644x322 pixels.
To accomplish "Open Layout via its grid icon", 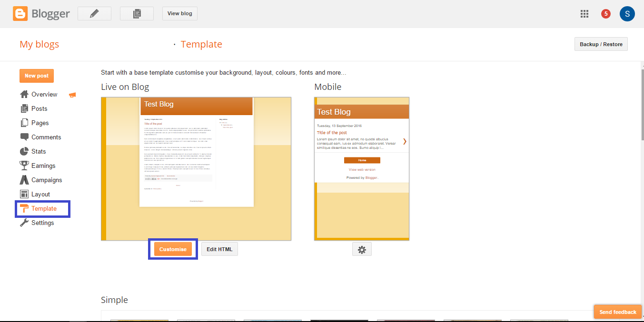I will pyautogui.click(x=24, y=194).
